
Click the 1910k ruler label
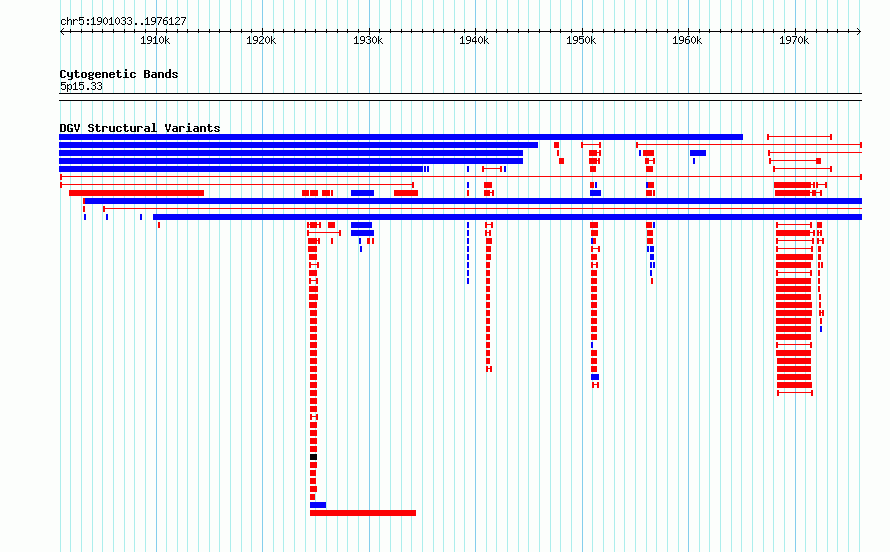coord(155,41)
